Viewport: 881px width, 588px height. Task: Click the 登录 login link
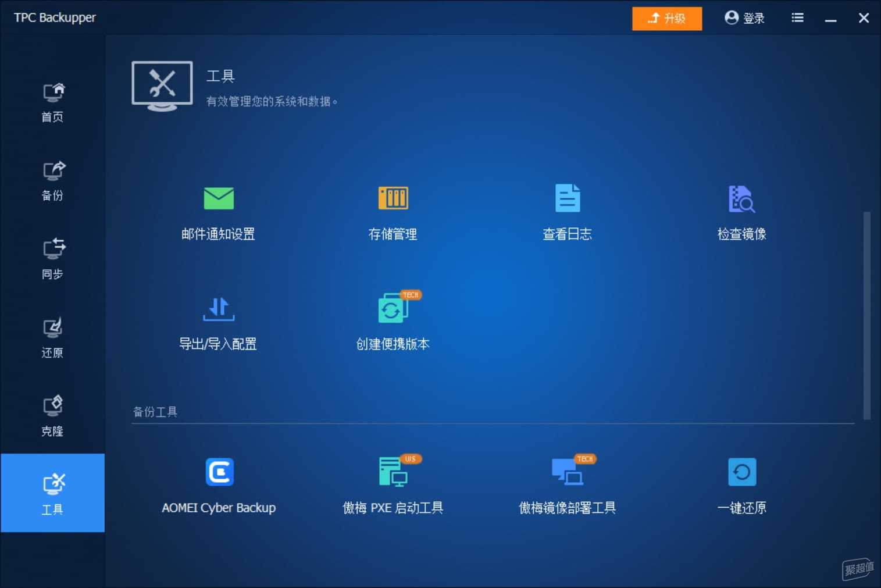744,18
